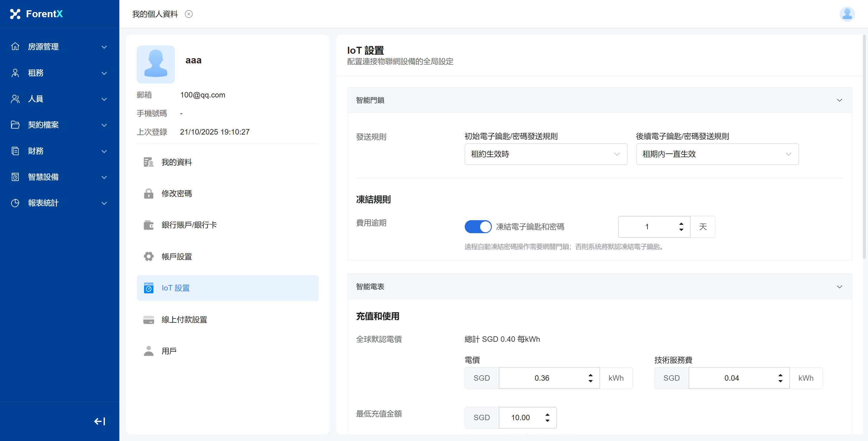
Task: Collapse the 智能門鎖 section
Action: tap(839, 100)
